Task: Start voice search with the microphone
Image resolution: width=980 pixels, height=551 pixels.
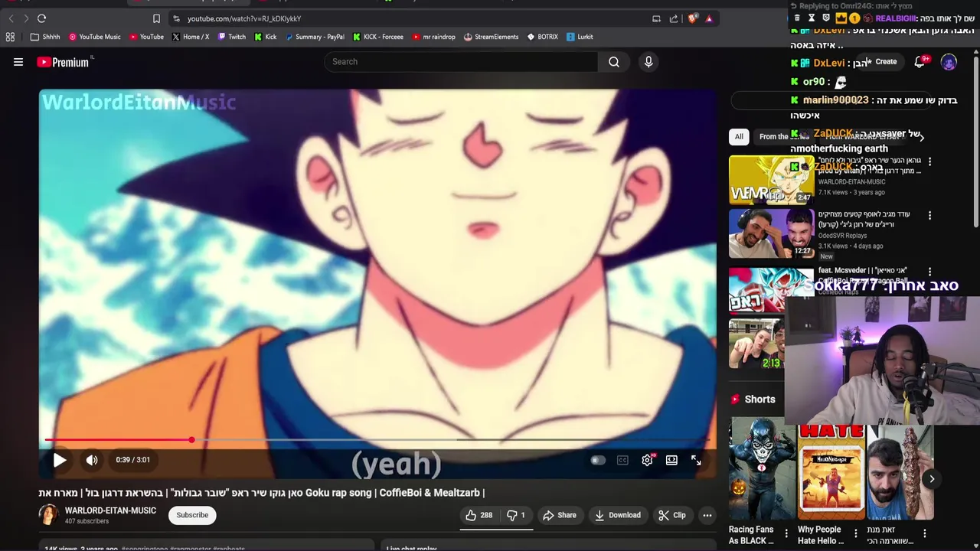Action: click(648, 62)
